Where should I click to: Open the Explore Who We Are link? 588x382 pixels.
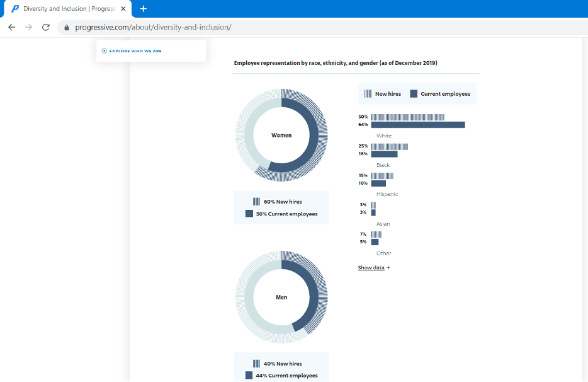pyautogui.click(x=135, y=50)
